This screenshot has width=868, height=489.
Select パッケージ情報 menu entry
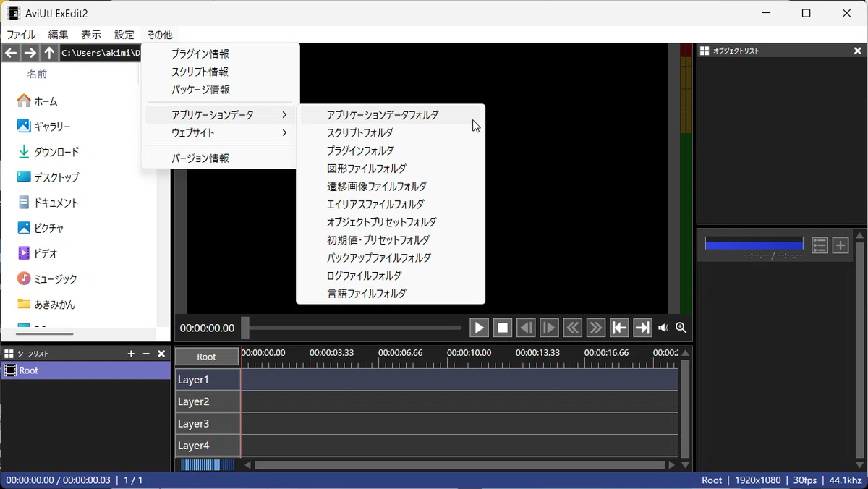click(220, 90)
